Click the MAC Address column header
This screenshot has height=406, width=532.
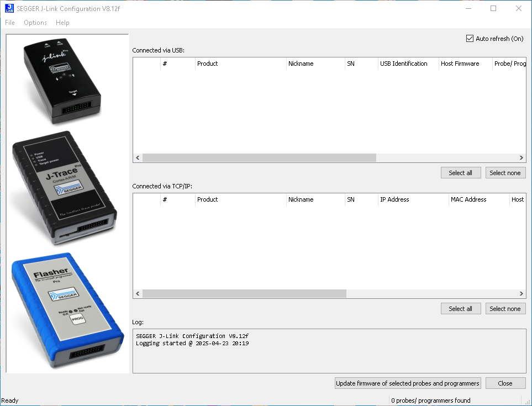click(479, 200)
